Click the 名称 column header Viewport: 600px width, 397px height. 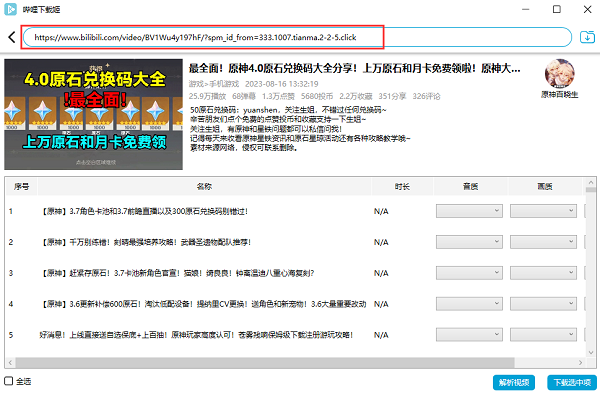tap(204, 186)
